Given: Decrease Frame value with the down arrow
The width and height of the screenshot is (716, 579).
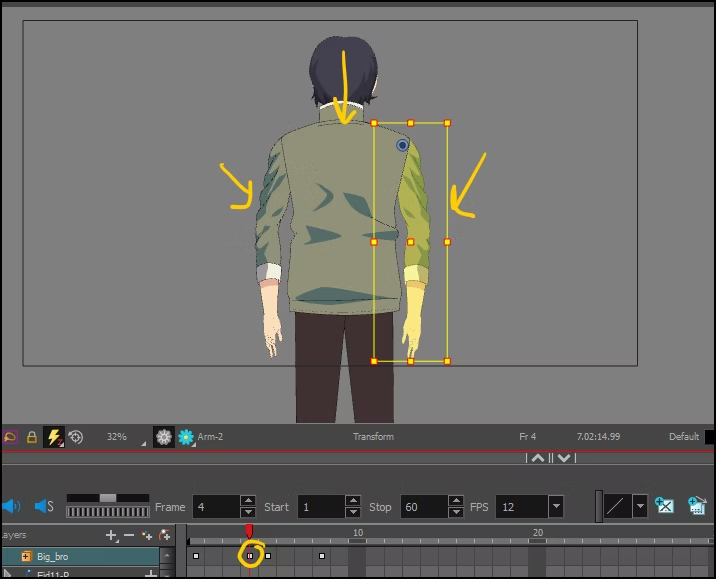Looking at the screenshot, I should [248, 512].
